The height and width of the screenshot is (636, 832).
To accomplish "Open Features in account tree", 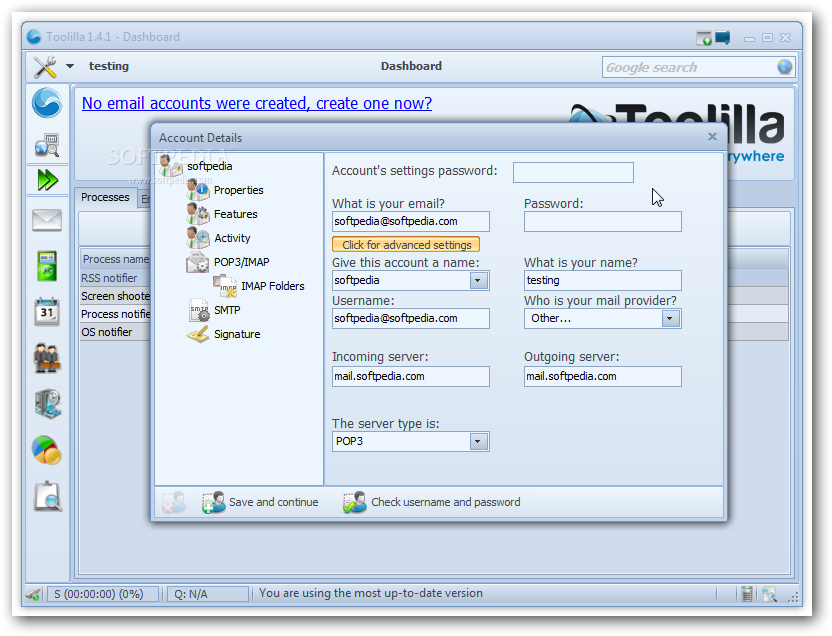I will (x=236, y=214).
